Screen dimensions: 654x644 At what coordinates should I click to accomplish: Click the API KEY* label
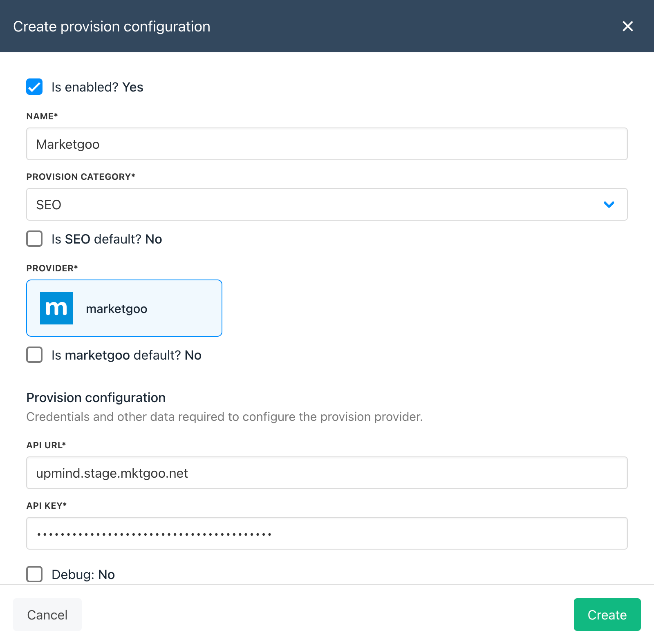point(47,505)
